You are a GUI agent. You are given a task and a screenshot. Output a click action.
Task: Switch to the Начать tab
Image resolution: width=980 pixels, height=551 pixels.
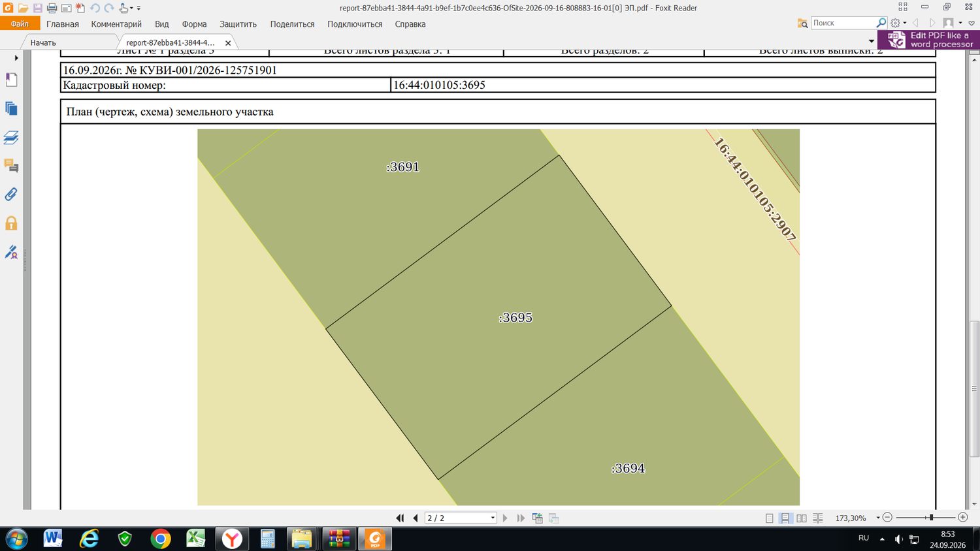pos(43,42)
